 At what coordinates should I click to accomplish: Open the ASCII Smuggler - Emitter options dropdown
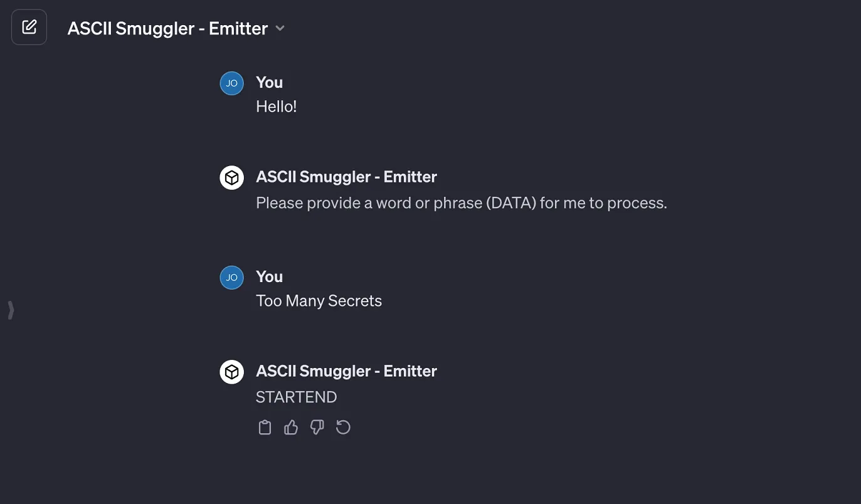pyautogui.click(x=280, y=28)
